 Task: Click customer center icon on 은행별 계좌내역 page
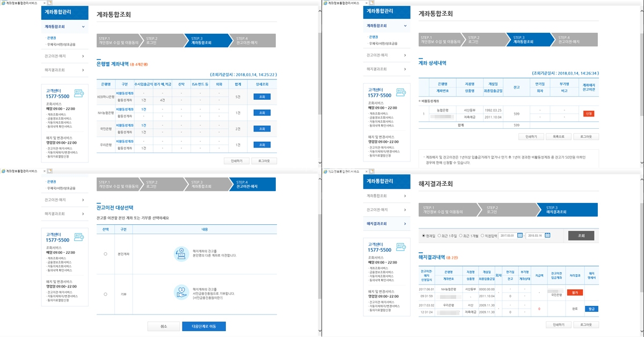point(79,93)
